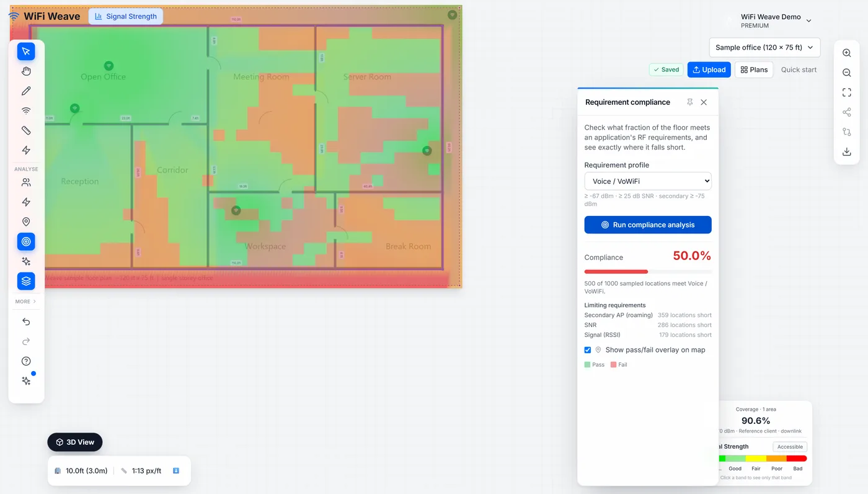Click the sparkle icon below the target tool

[x=26, y=261]
